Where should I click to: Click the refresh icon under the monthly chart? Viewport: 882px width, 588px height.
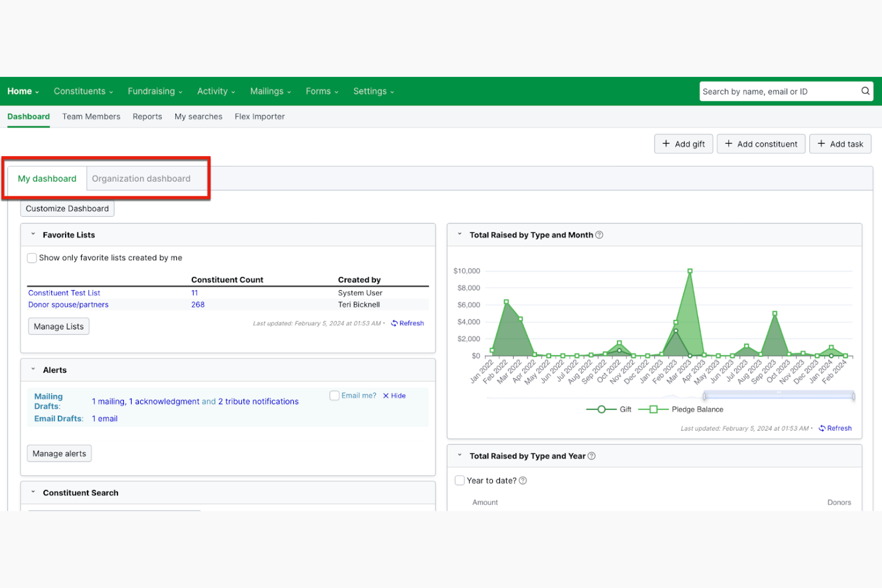tap(822, 428)
